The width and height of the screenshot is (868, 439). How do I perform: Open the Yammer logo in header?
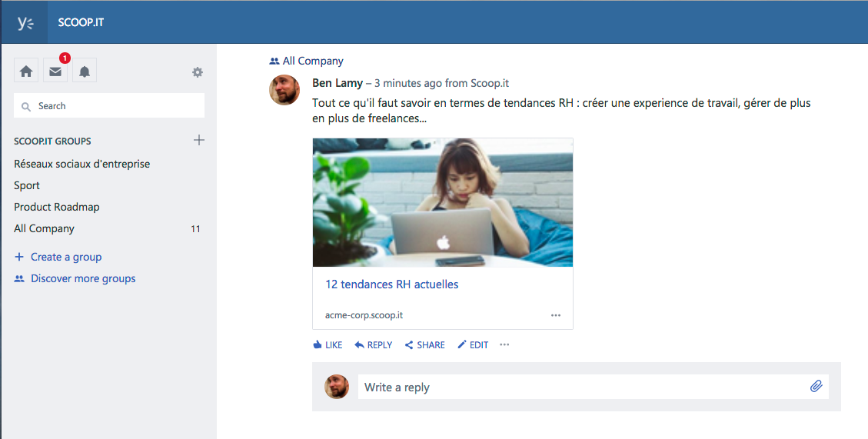click(x=25, y=23)
